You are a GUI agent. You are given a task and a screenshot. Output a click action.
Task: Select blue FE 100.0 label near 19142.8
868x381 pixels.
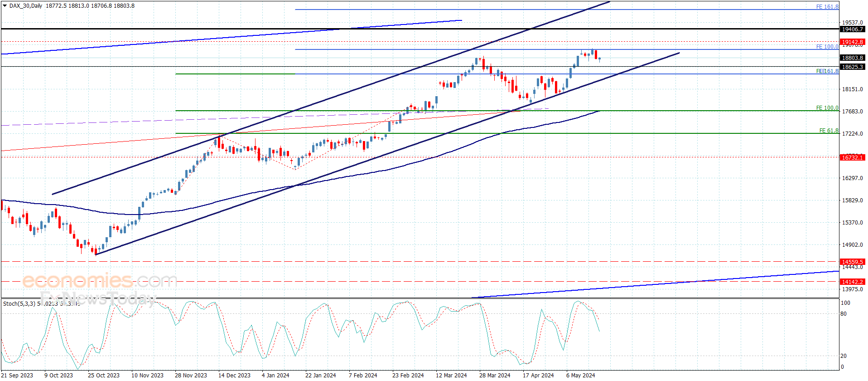point(827,47)
